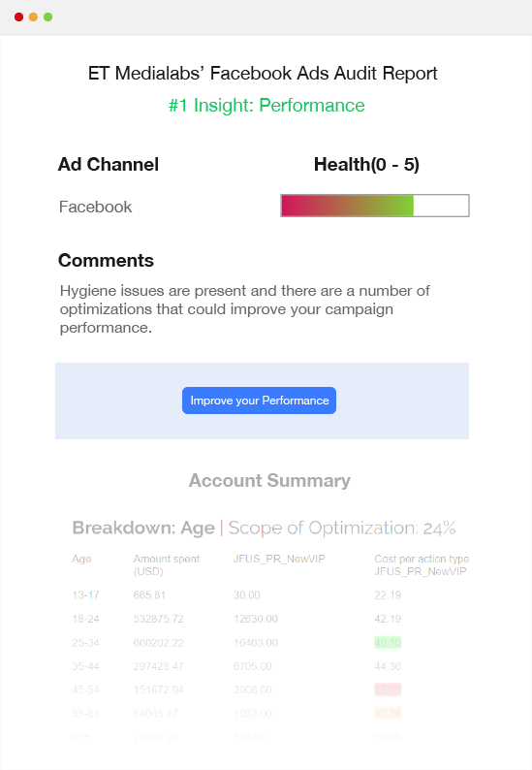Image resolution: width=532 pixels, height=770 pixels.
Task: Click the Ad Channel column heading
Action: (x=109, y=165)
